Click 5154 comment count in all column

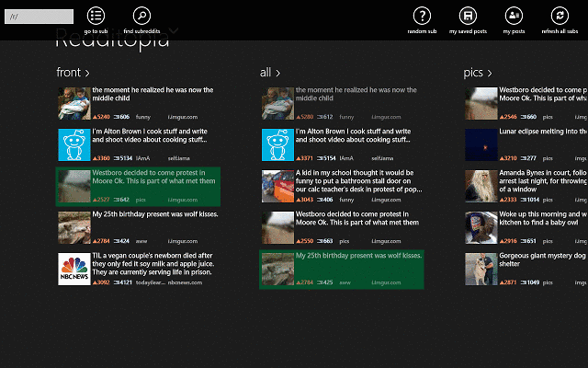point(326,158)
